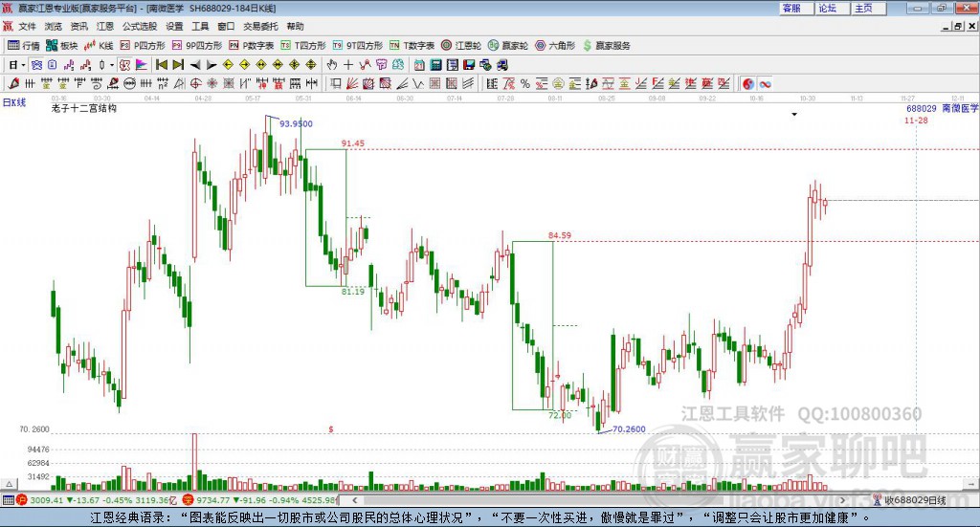Click the calendar icon in toolbar
The width and height of the screenshot is (980, 527).
419,65
